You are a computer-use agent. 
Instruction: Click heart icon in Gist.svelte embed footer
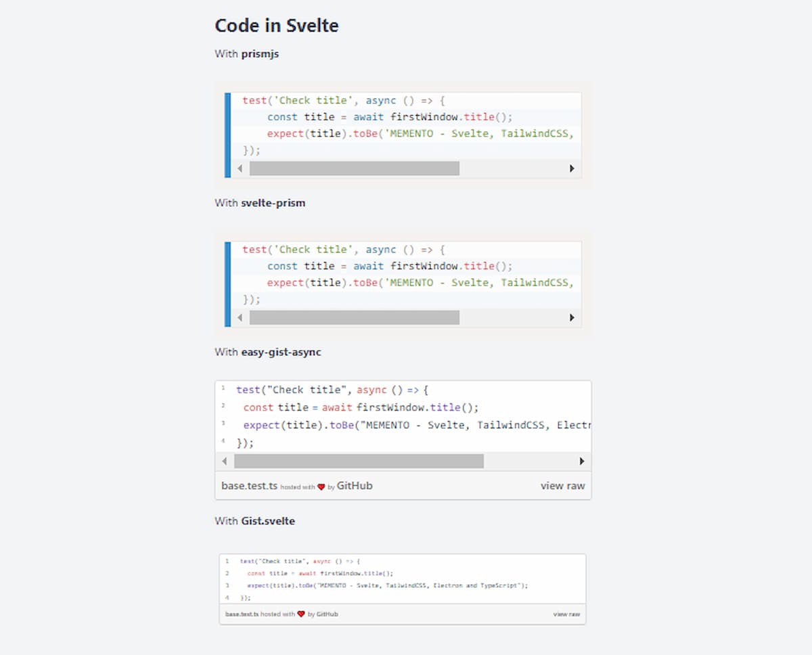pos(301,614)
